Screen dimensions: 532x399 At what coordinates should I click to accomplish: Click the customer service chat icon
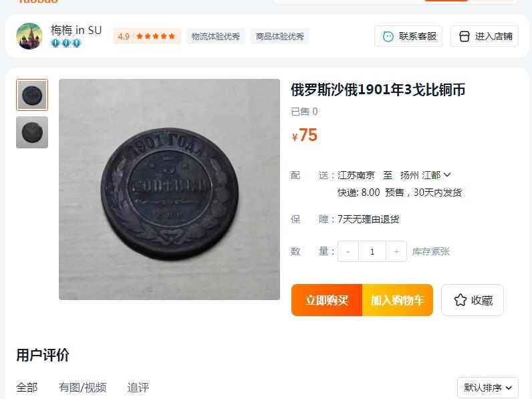[x=388, y=36]
